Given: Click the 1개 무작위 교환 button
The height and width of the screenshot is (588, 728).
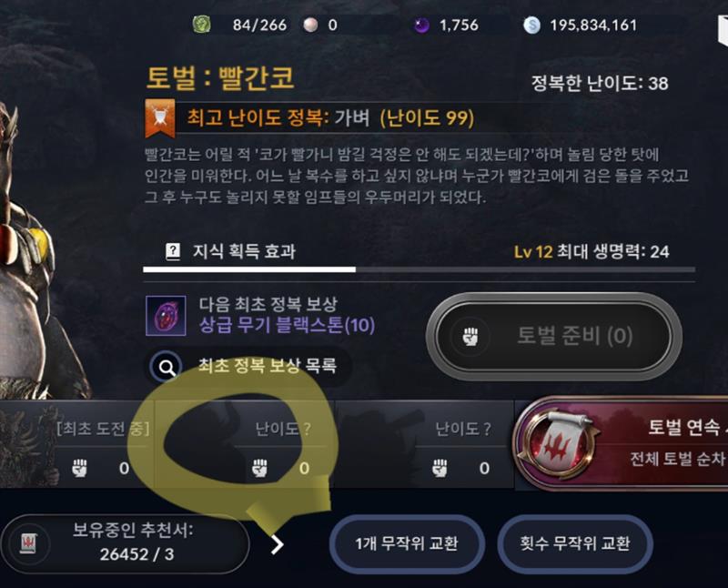Looking at the screenshot, I should click(x=407, y=544).
